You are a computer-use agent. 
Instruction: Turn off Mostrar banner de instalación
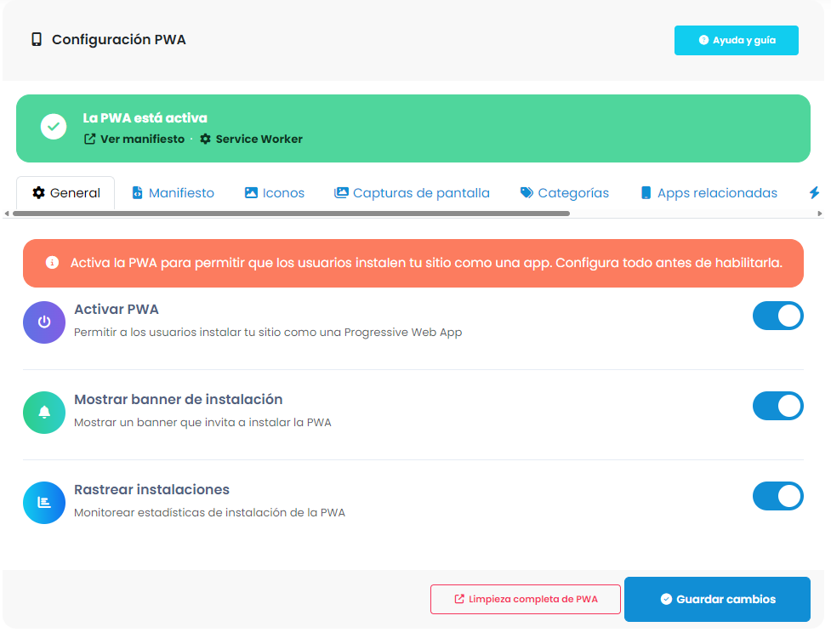(x=777, y=406)
